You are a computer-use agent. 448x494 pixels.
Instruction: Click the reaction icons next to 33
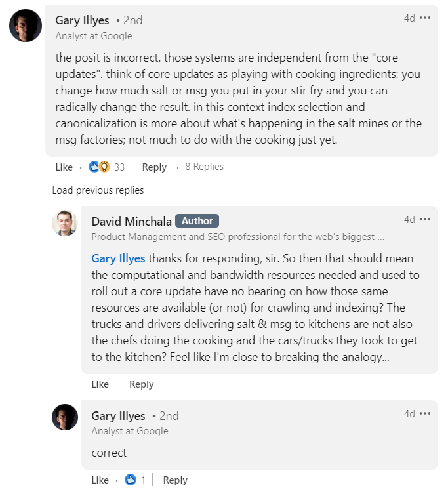pos(99,167)
